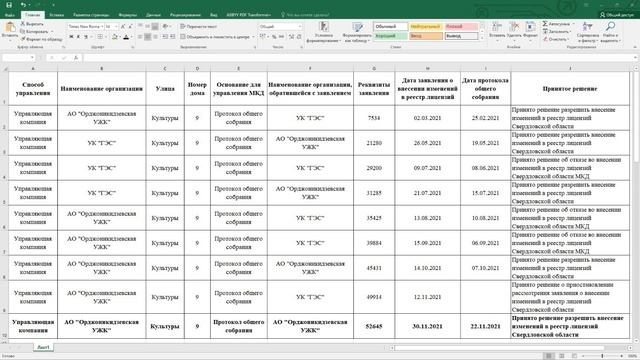Apply the Нейтральный cell style

[425, 27]
